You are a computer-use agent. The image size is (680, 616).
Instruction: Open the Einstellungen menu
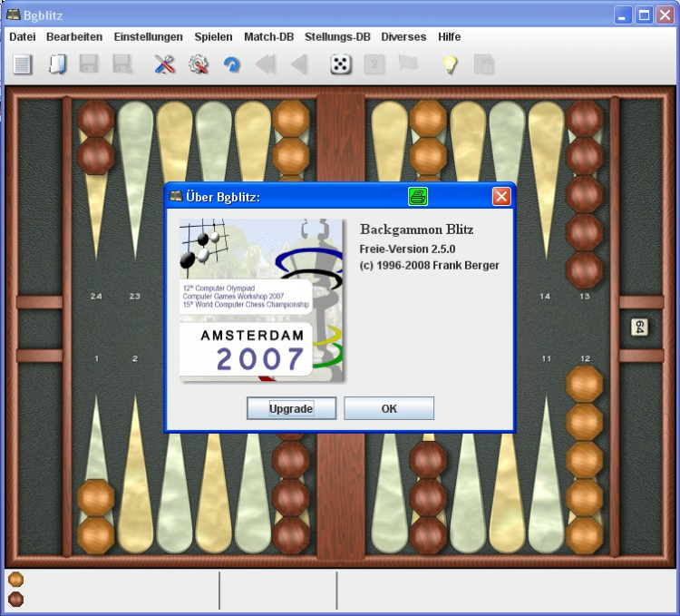pyautogui.click(x=148, y=37)
